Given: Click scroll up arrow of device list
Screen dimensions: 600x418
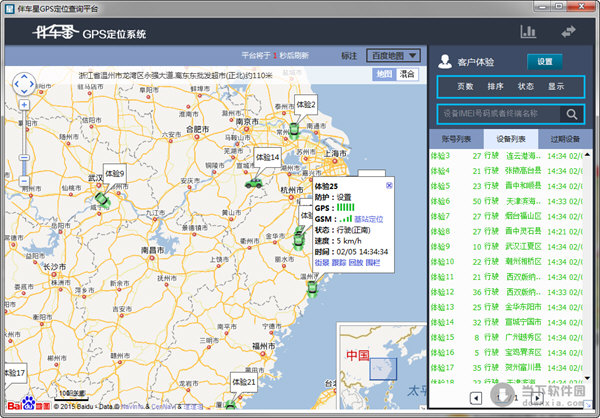Looking at the screenshot, I should (x=587, y=154).
